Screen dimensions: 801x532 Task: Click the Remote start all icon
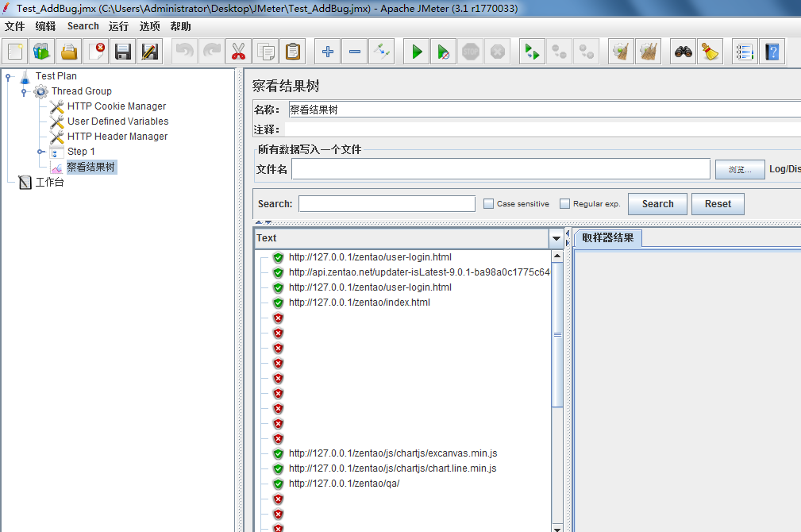(532, 51)
